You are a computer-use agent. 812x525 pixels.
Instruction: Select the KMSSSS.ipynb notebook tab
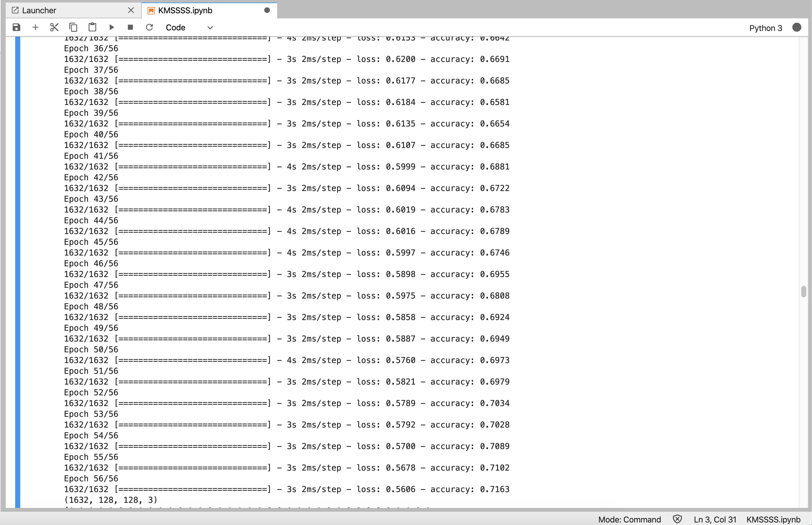tap(185, 10)
